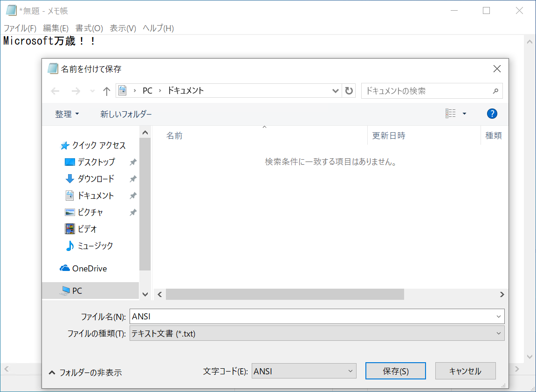Click Notepad horizontal scroll left arrow
Image resolution: width=536 pixels, height=392 pixels.
[6, 369]
